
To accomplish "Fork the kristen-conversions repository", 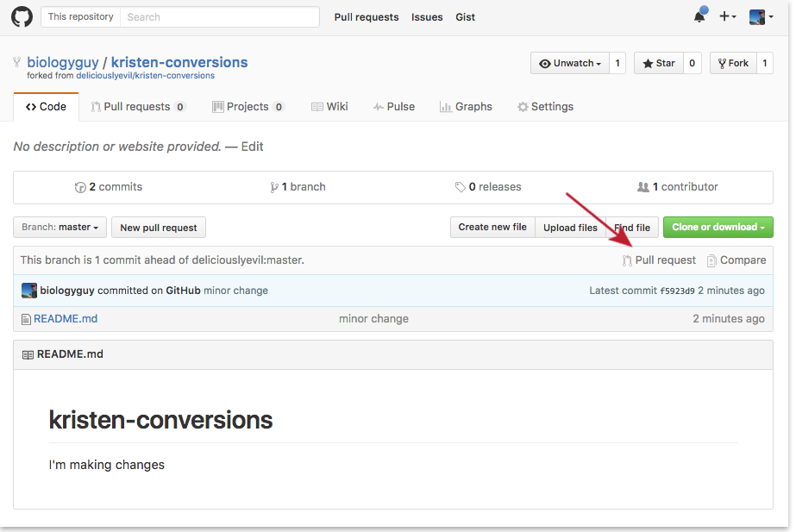I will (x=733, y=63).
